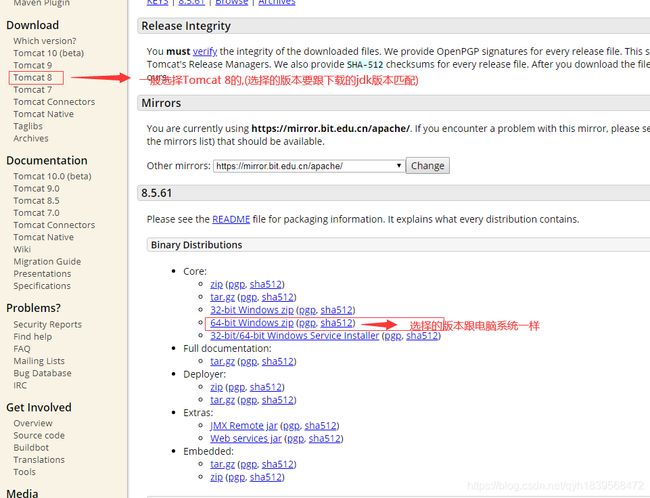
Task: Download the JMX Remote jar
Action: (244, 426)
